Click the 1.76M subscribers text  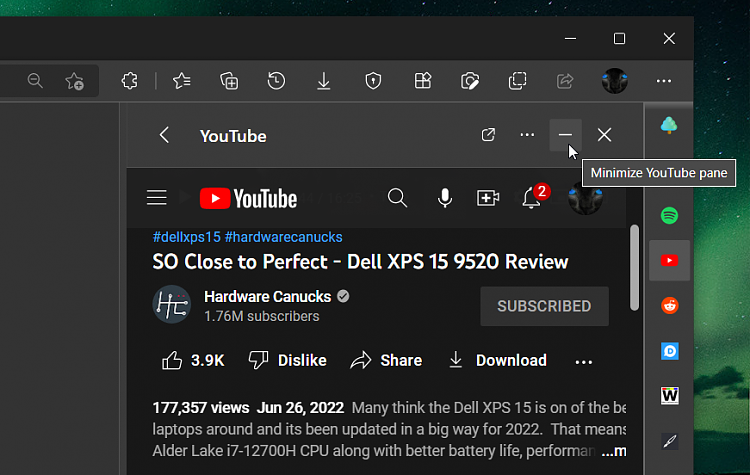pyautogui.click(x=262, y=316)
